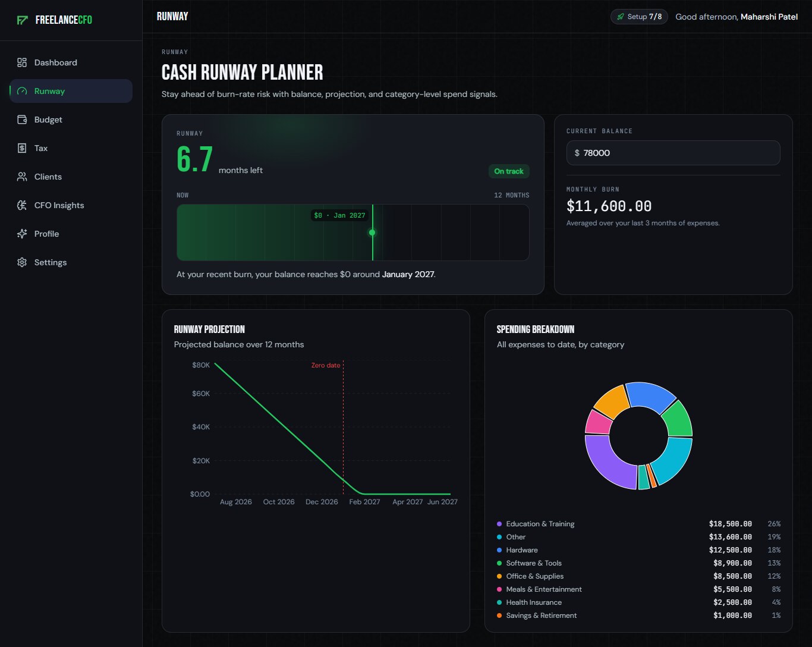Click the teal dot beside Health Insurance
This screenshot has width=812, height=647.
(x=499, y=602)
